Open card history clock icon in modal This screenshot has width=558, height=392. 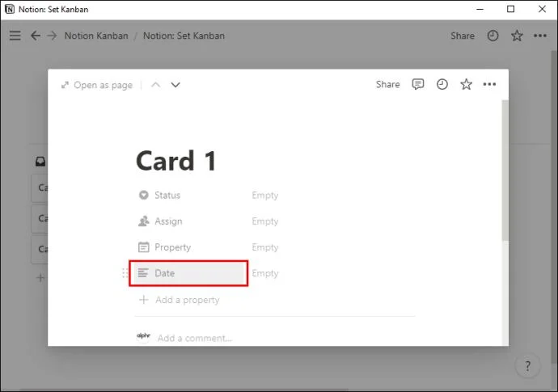(x=442, y=84)
